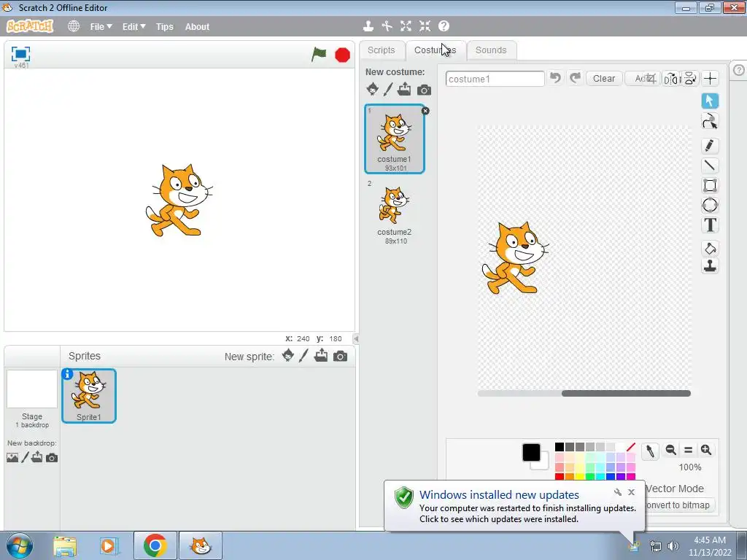Select the costume2 thumbnail

pos(395,212)
